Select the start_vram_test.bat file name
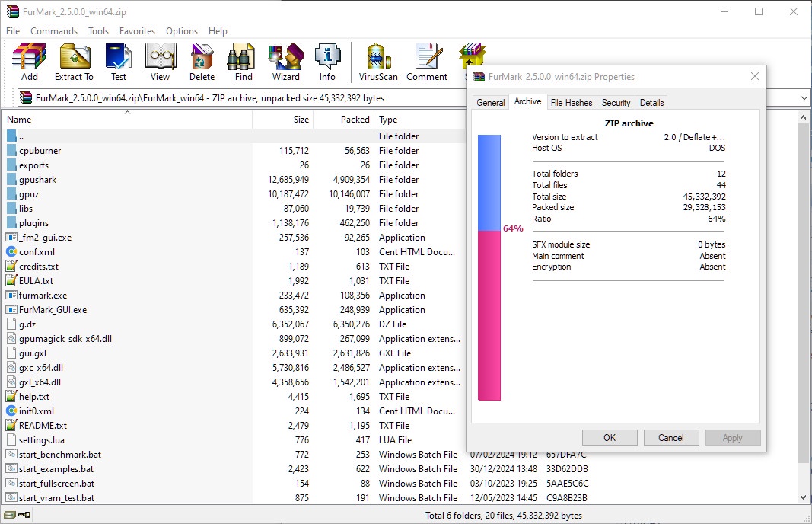 coord(57,498)
